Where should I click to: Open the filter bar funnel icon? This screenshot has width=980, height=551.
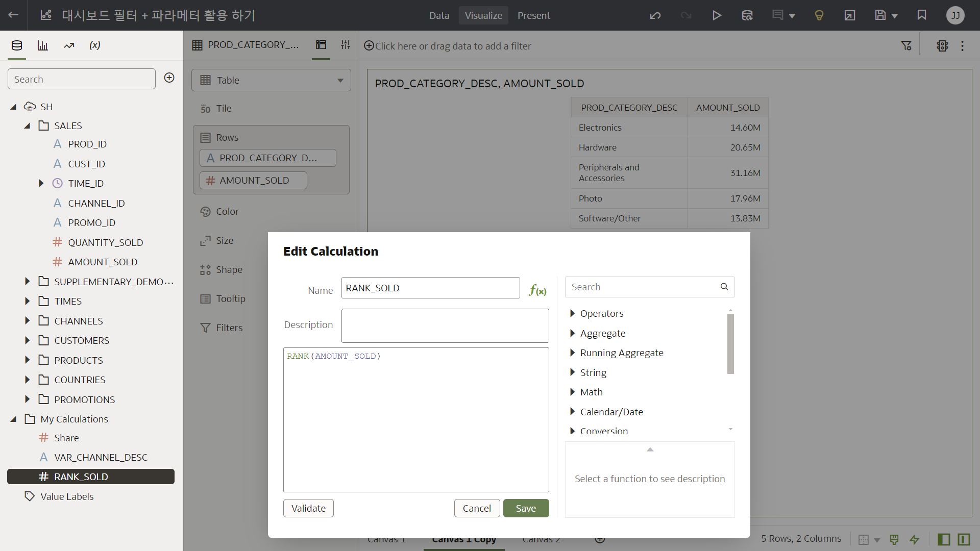(906, 46)
